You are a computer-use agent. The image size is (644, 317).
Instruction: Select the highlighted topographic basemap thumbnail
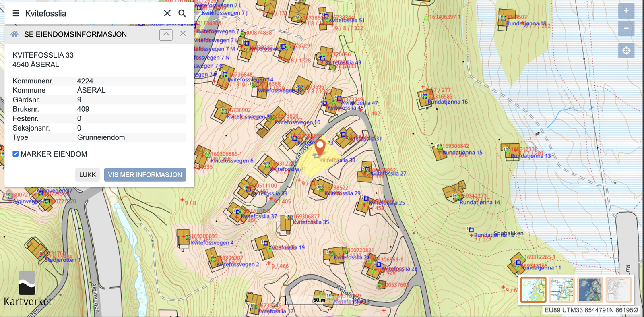click(x=533, y=290)
